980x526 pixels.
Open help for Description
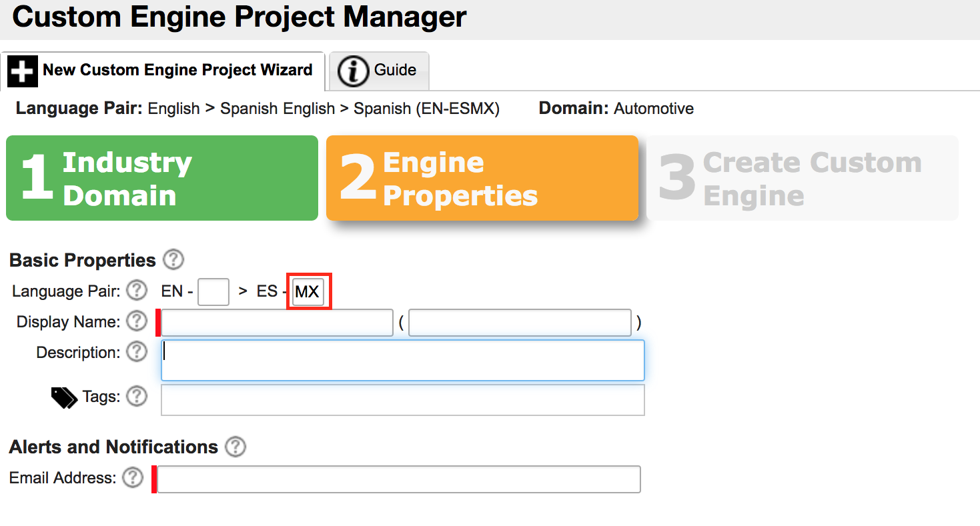136,352
